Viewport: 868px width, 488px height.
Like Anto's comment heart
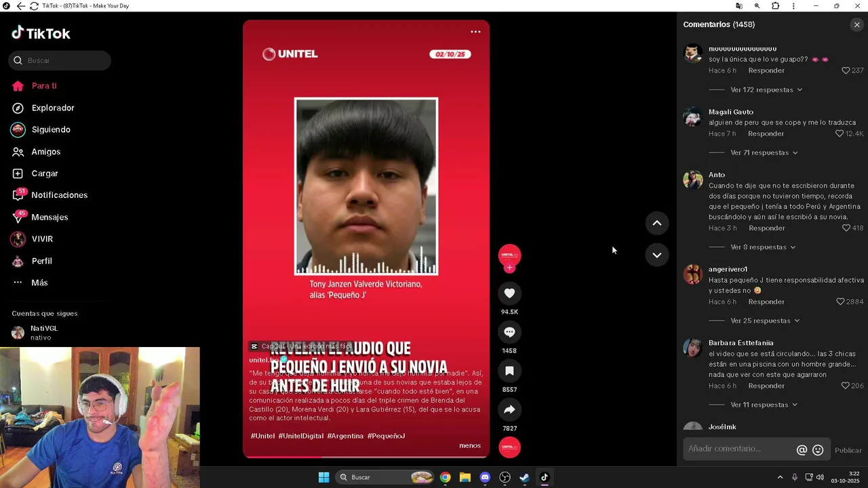(846, 228)
